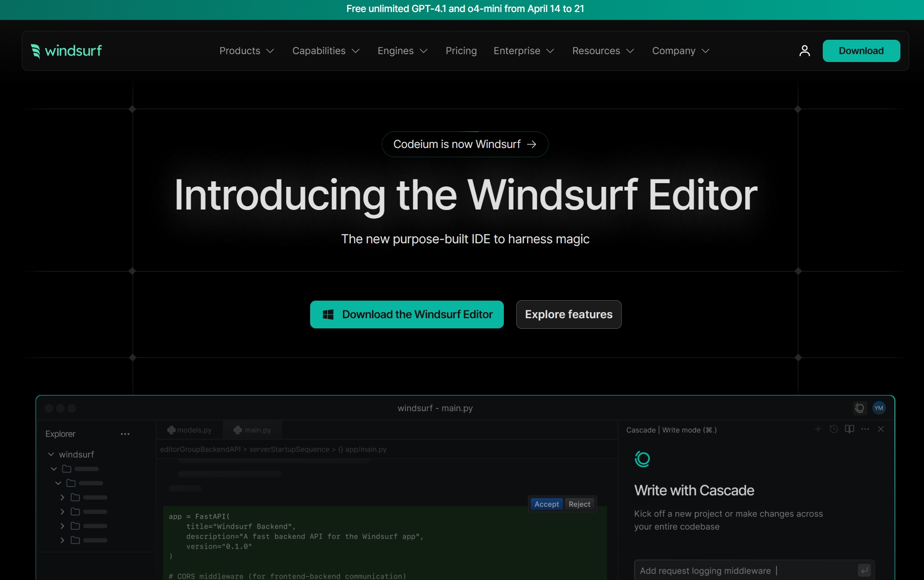Click the large Cascade logo above Write with Cascade
924x580 pixels.
(x=642, y=459)
